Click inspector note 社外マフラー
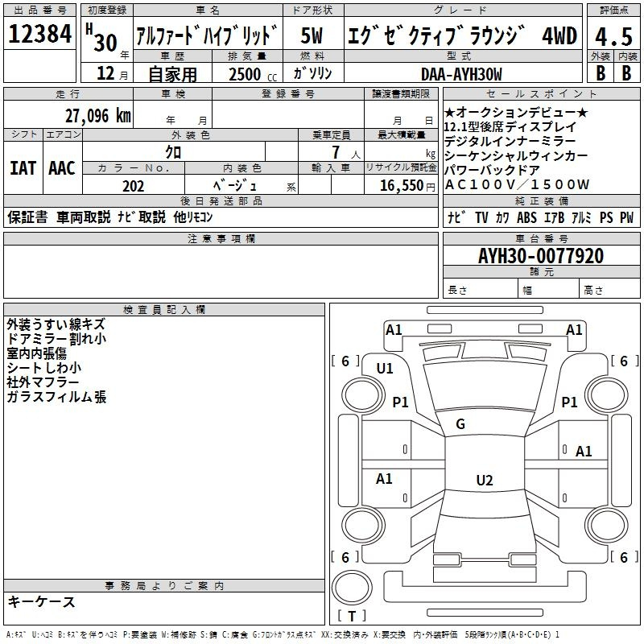 point(43,382)
